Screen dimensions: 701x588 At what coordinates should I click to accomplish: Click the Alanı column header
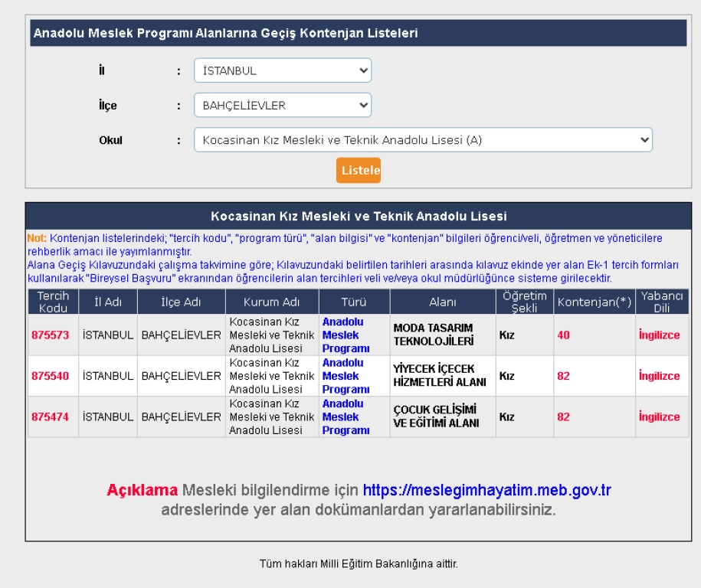(x=442, y=302)
